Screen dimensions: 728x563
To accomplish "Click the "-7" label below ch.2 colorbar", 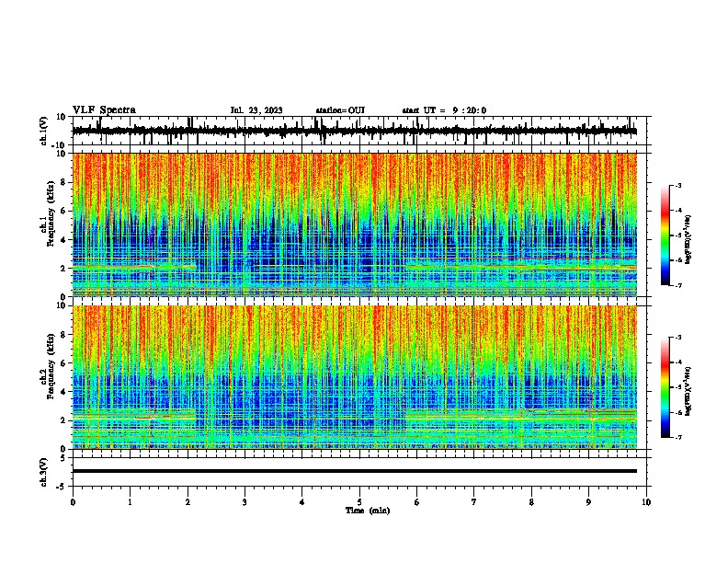I will pyautogui.click(x=678, y=438).
